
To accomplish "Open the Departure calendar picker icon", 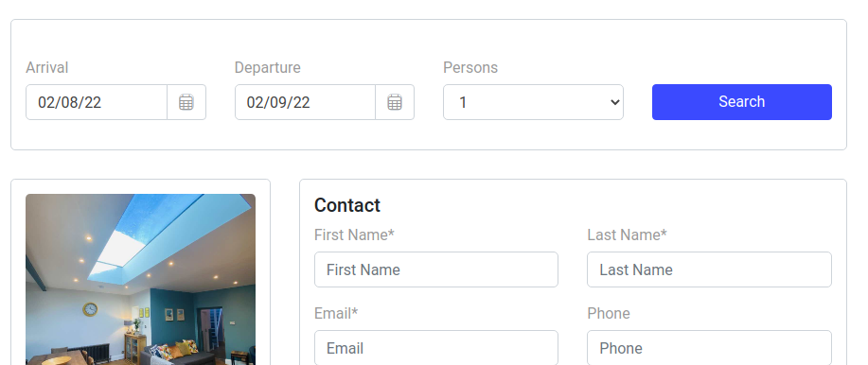I will [x=395, y=102].
